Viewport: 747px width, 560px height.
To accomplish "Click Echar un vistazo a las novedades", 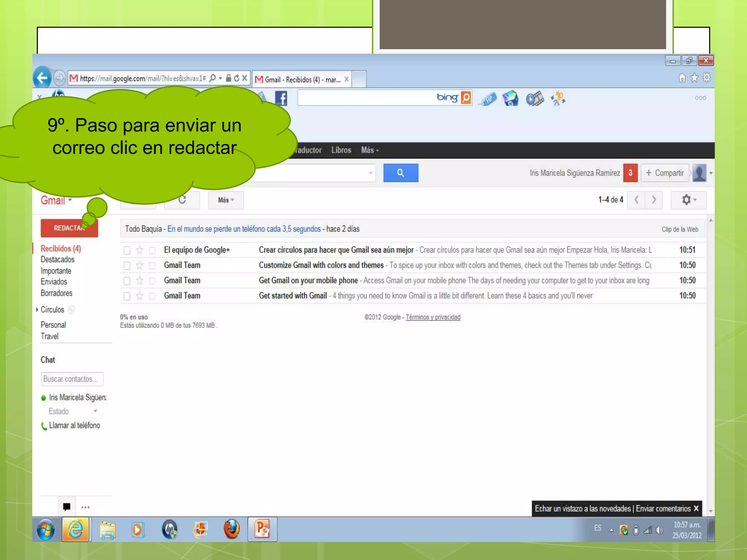I will (x=582, y=509).
